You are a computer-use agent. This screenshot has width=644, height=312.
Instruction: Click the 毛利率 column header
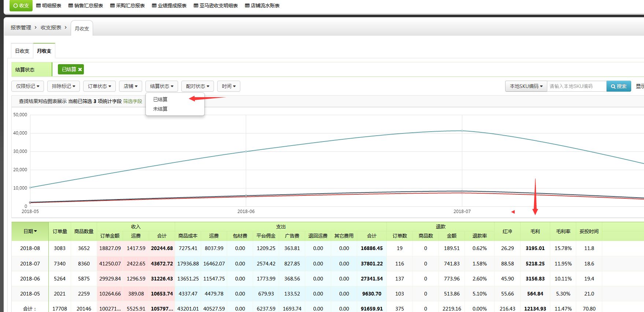pyautogui.click(x=563, y=231)
